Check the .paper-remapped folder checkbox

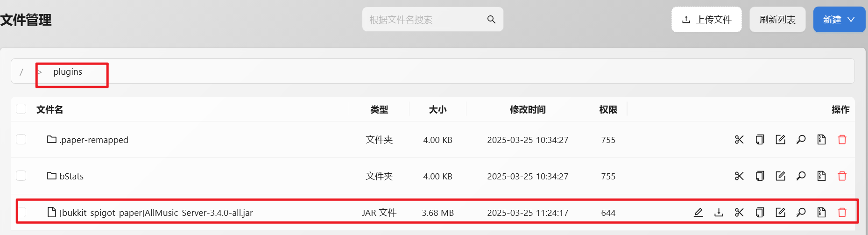(21, 140)
